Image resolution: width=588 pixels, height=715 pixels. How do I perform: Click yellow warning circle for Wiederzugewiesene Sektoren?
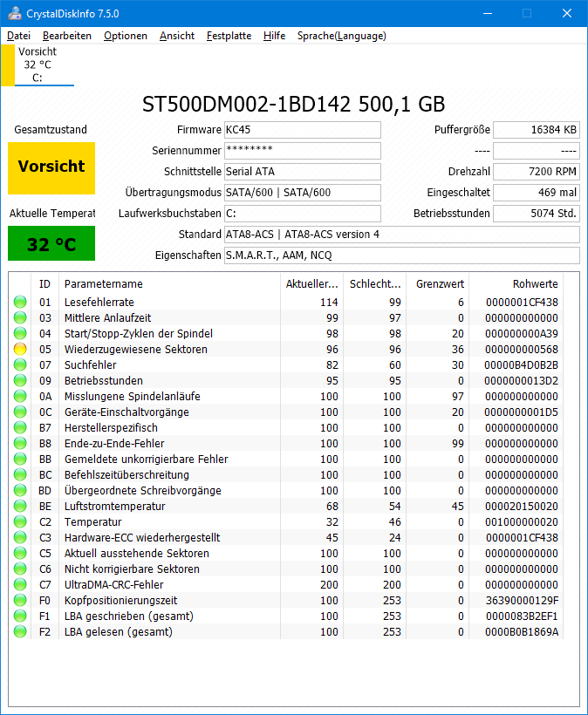[x=20, y=349]
